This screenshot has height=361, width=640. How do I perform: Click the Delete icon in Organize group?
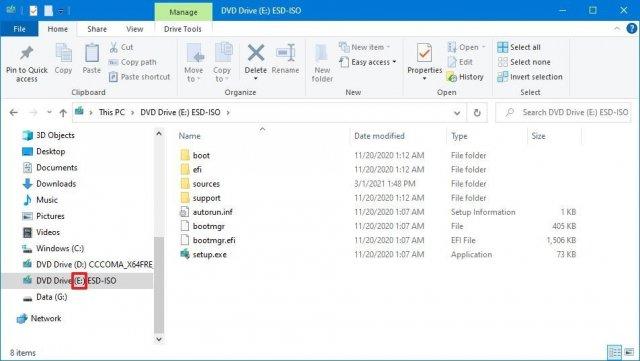point(256,53)
